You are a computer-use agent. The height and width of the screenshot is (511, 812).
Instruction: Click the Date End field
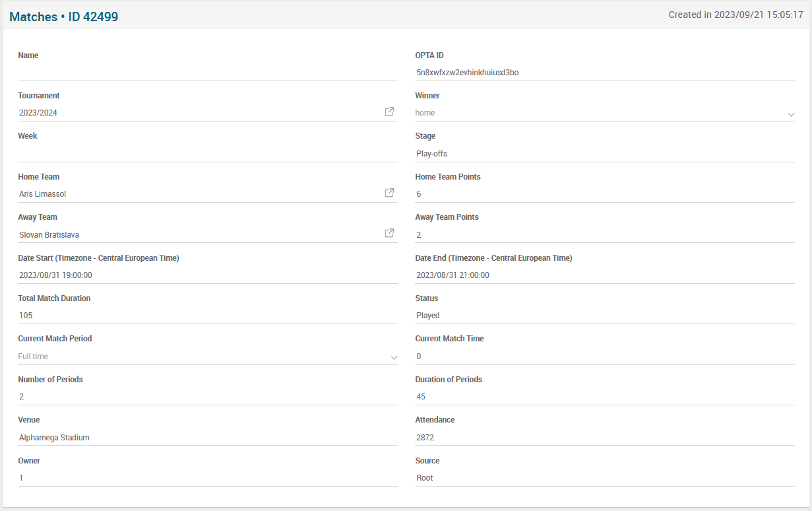coord(604,275)
